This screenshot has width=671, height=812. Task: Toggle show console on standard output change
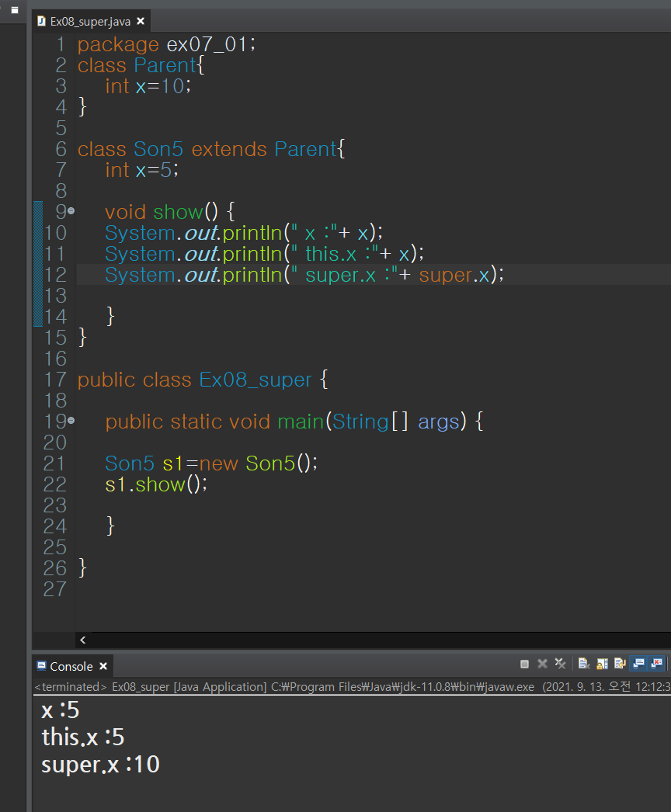coord(639,664)
